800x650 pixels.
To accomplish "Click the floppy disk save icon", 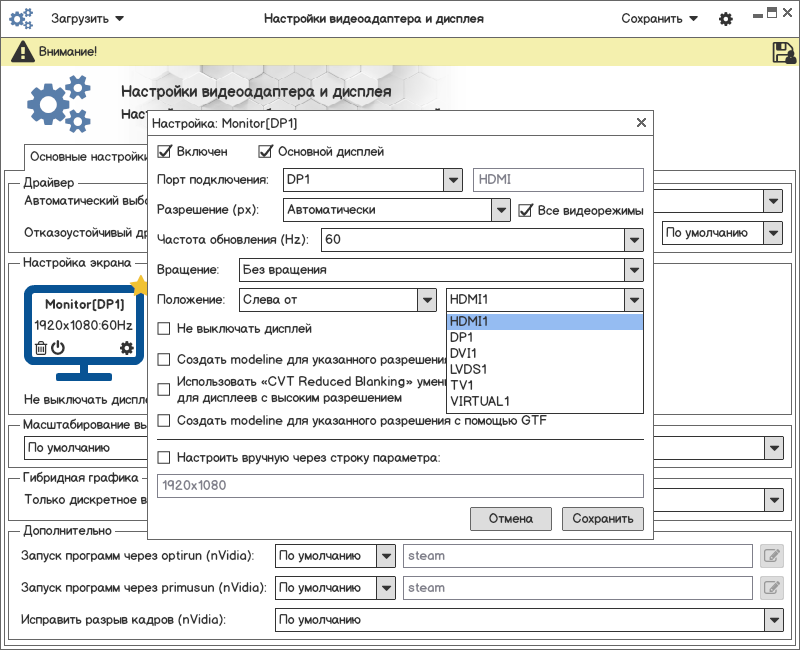I will [x=783, y=52].
